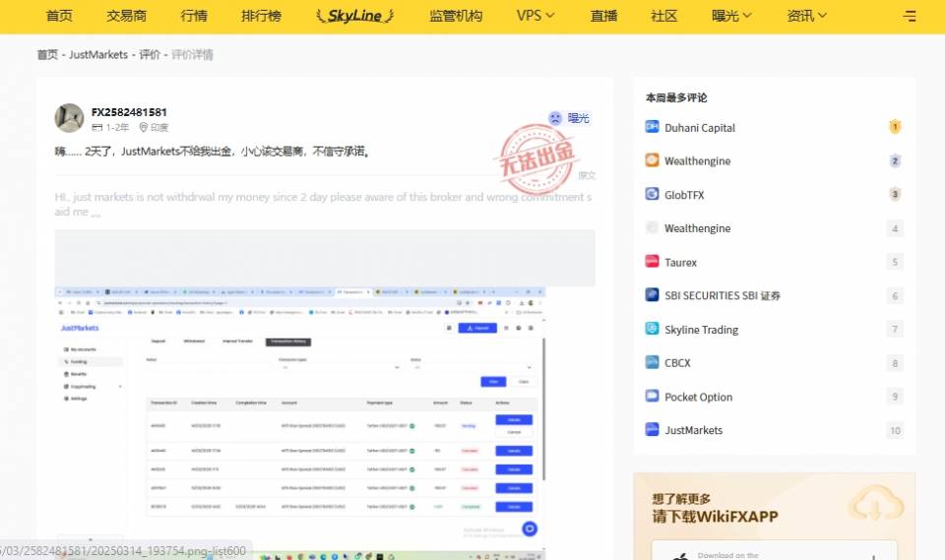Screen dimensions: 945x560
Task: Click the 首页 breadcrumb link
Action: tap(47, 55)
